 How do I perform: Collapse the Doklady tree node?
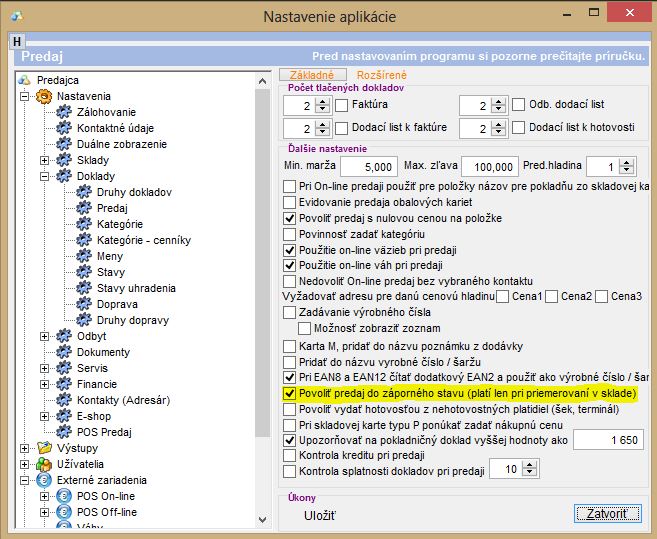coord(44,176)
